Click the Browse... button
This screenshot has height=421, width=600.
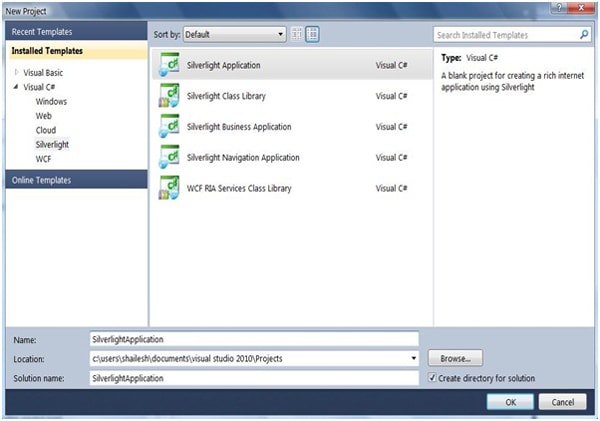pyautogui.click(x=455, y=358)
